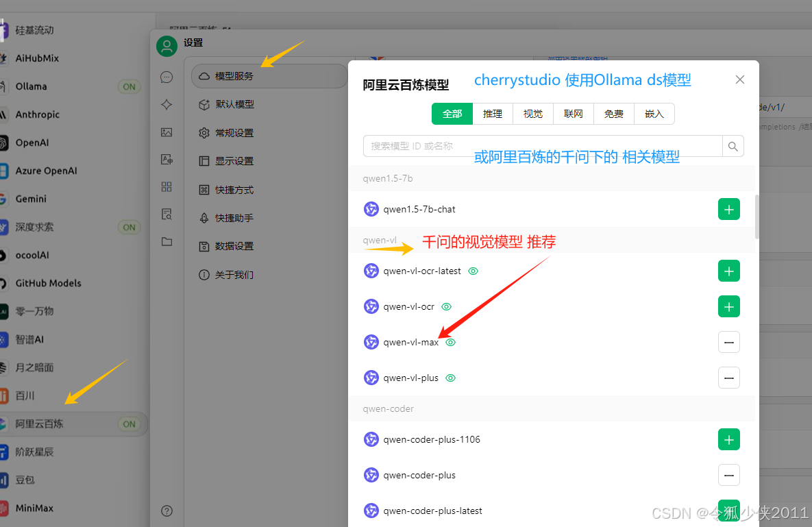Switch to the 联网 tab

[x=574, y=114]
